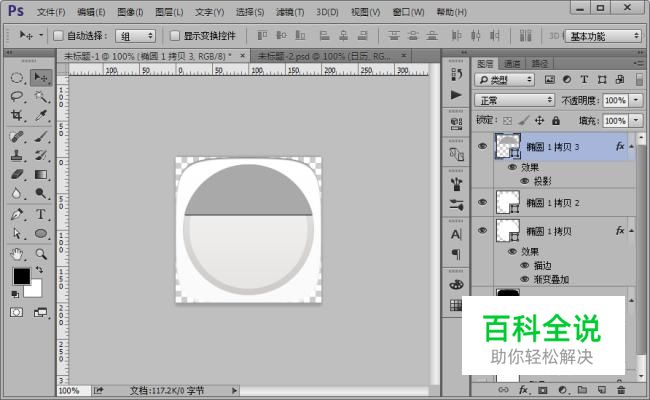Toggle visibility of 投影 effect
The width and height of the screenshot is (650, 400).
[524, 181]
